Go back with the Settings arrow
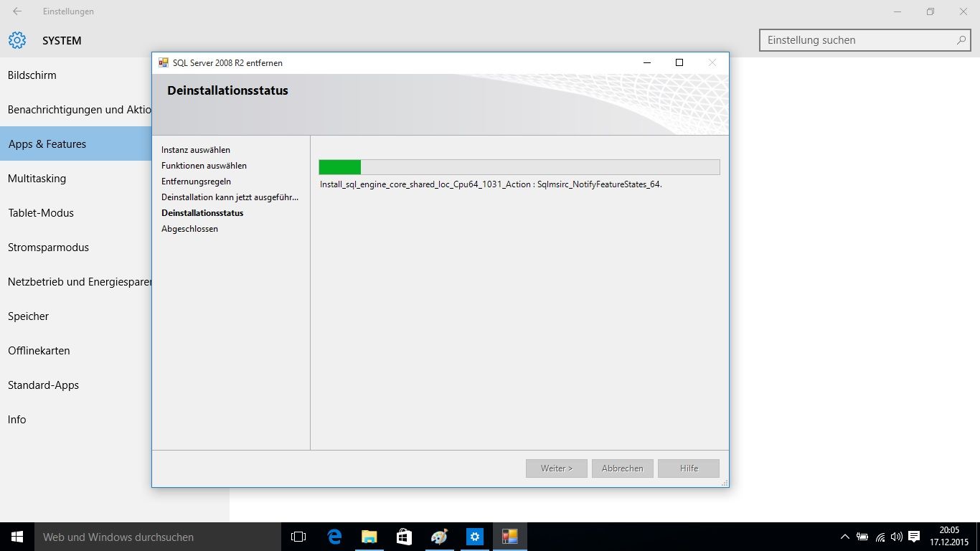The height and width of the screenshot is (551, 980). tap(17, 11)
